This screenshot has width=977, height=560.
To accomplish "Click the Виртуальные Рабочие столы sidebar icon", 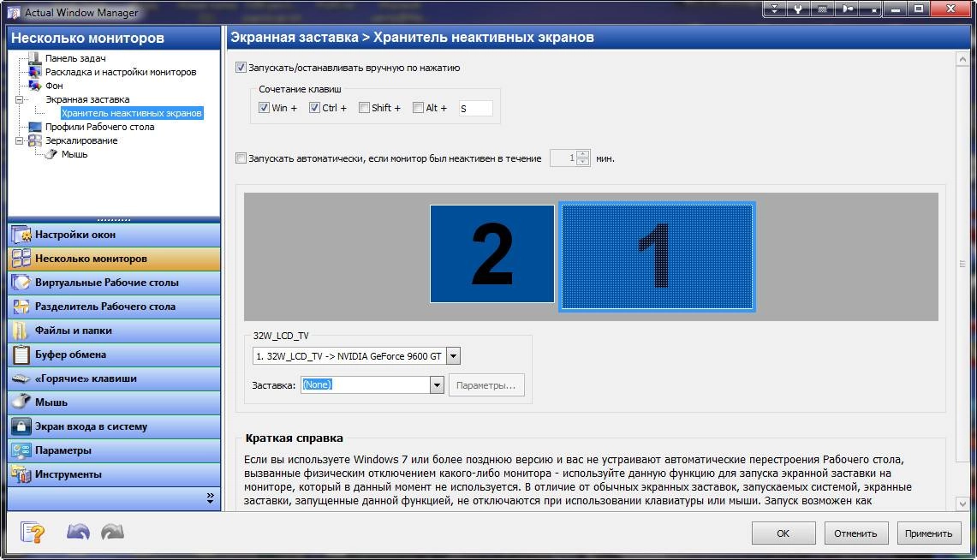I will [21, 283].
